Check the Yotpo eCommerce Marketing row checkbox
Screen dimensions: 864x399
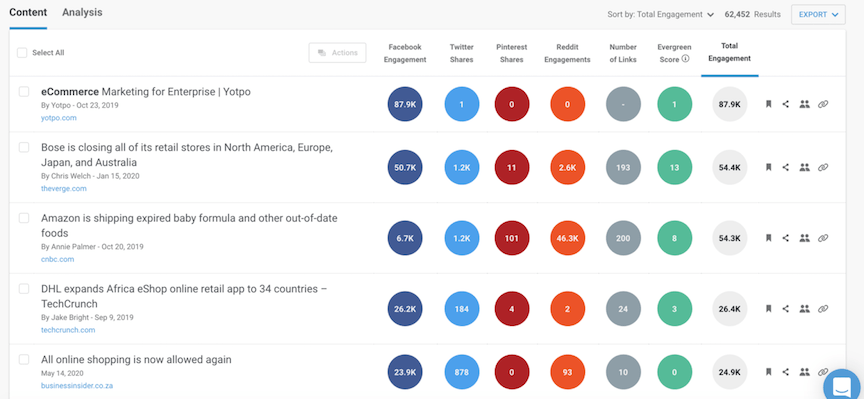pyautogui.click(x=24, y=91)
